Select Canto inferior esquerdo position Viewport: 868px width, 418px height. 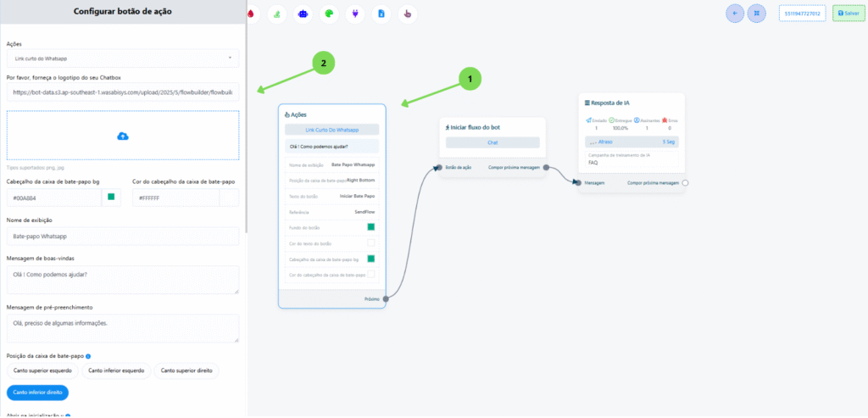pos(117,371)
